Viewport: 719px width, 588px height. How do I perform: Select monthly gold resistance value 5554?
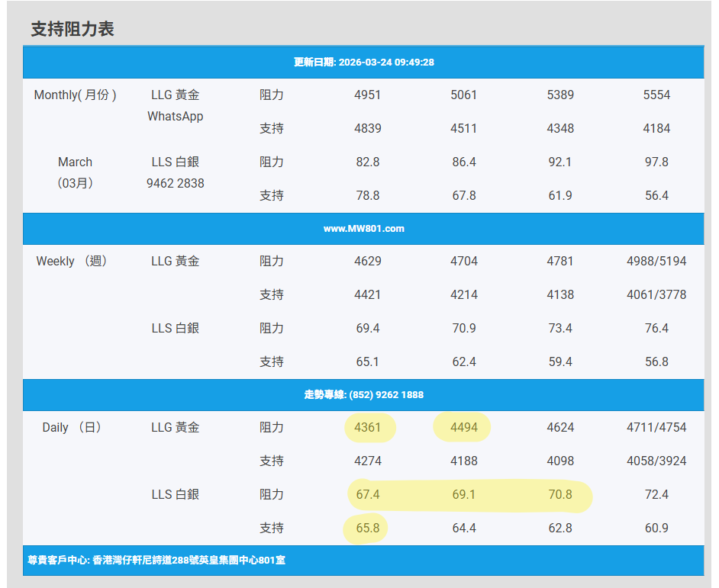(x=656, y=95)
